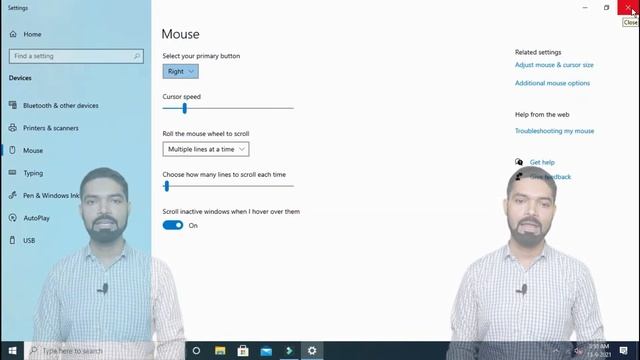Click the printer icon in sidebar
The height and width of the screenshot is (360, 640).
pos(13,127)
